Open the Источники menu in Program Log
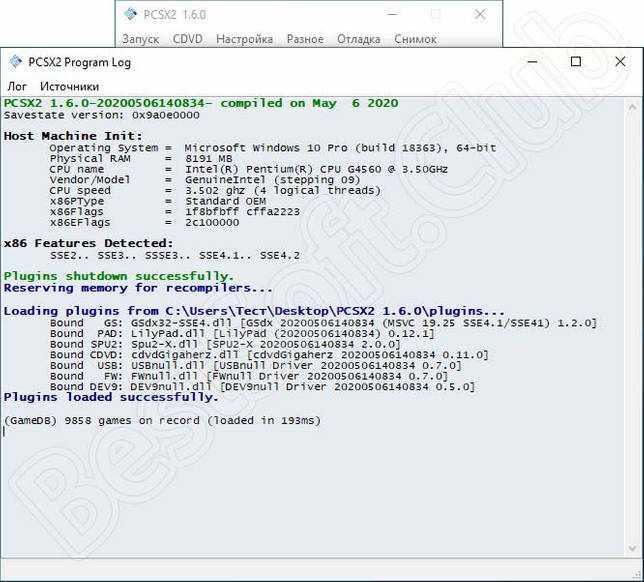 click(x=69, y=87)
